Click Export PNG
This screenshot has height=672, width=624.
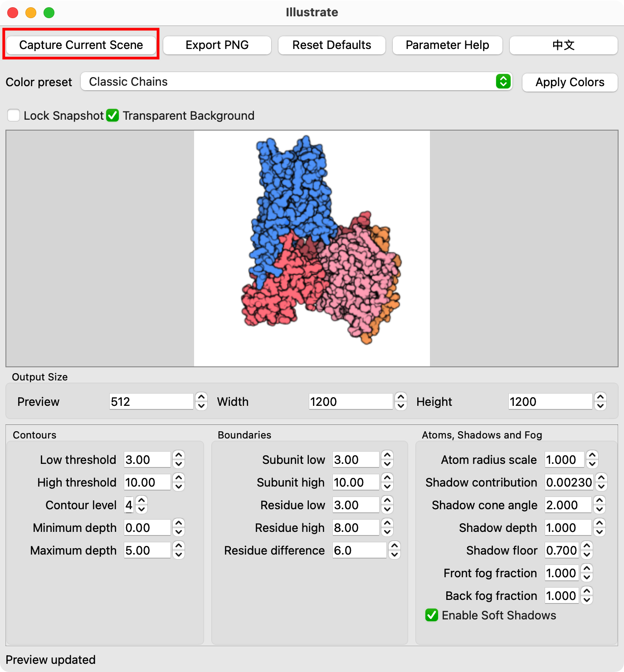[217, 45]
